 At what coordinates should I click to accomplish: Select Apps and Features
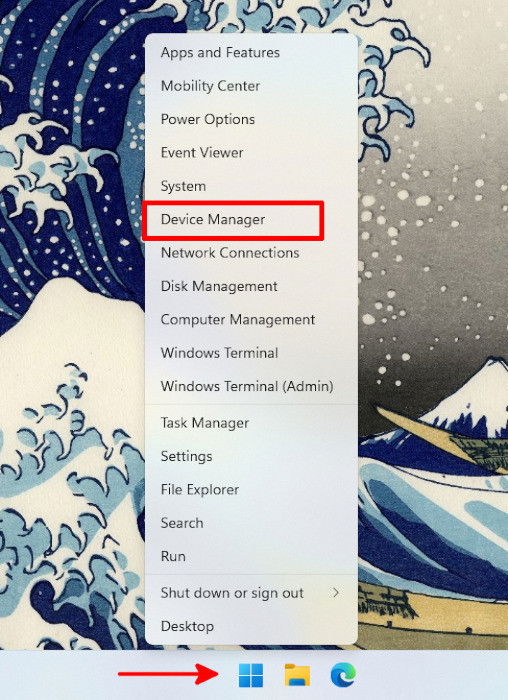(251, 53)
